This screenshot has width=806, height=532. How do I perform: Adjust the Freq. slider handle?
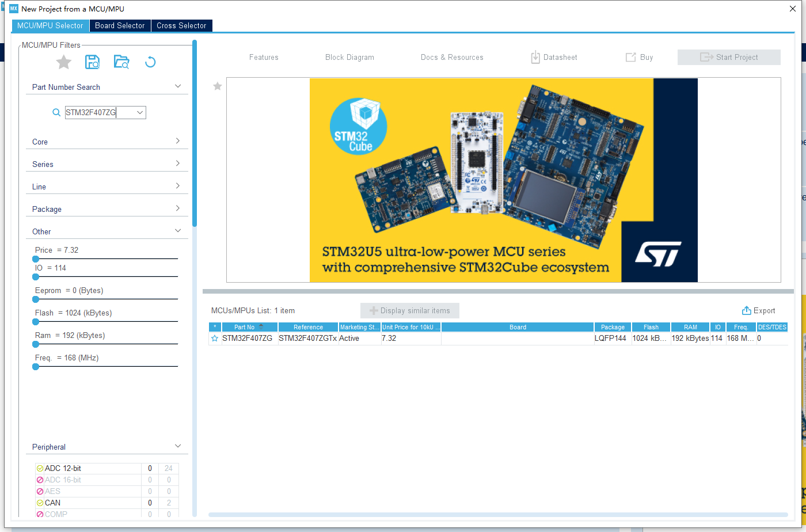tap(36, 367)
